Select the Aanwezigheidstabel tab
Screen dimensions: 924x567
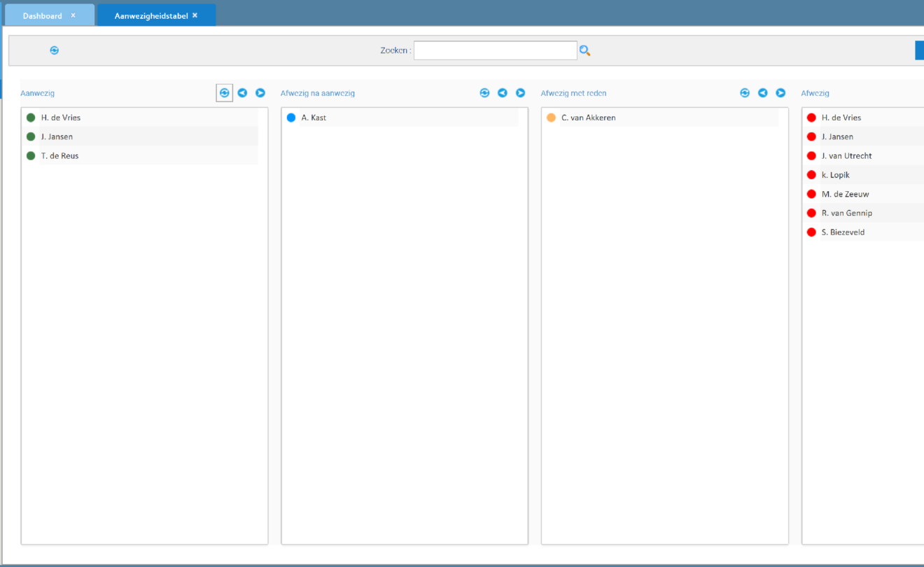pos(150,15)
